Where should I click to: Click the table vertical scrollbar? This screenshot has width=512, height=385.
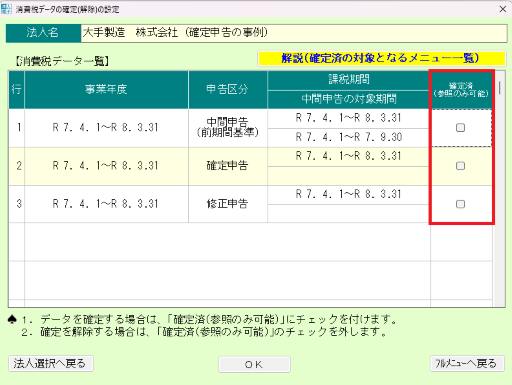(x=500, y=189)
